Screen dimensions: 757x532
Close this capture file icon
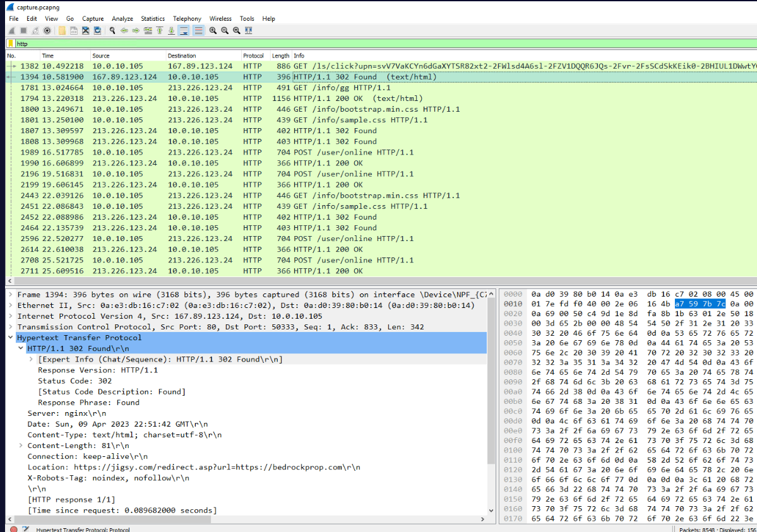pos(85,30)
